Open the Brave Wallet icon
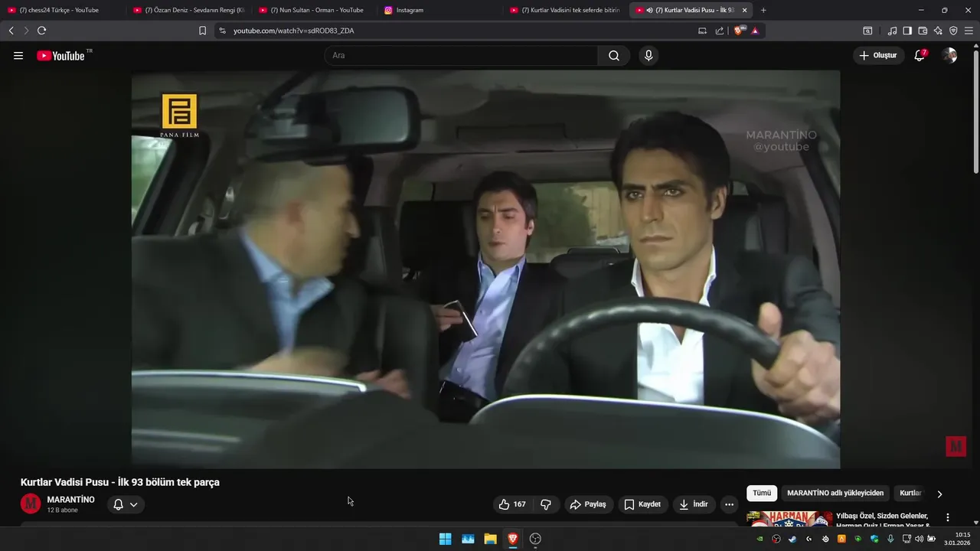This screenshot has height=551, width=980. 923,31
